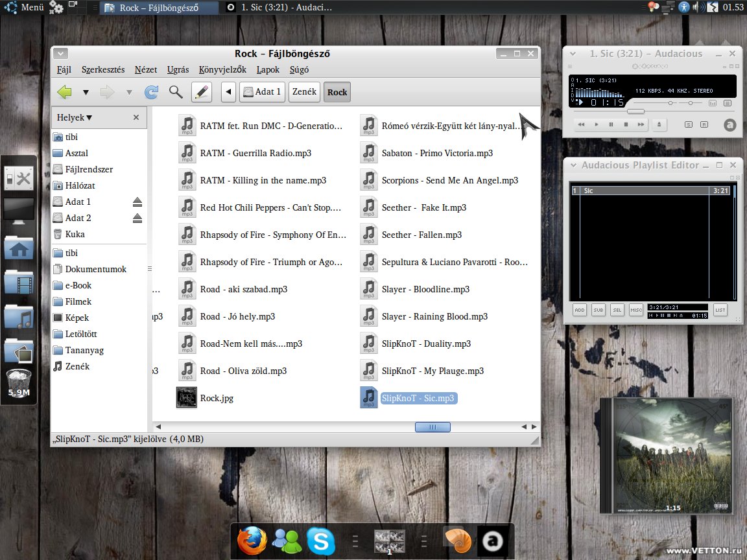747x560 pixels.
Task: Click the Audacious balance slider knob
Action: click(691, 103)
